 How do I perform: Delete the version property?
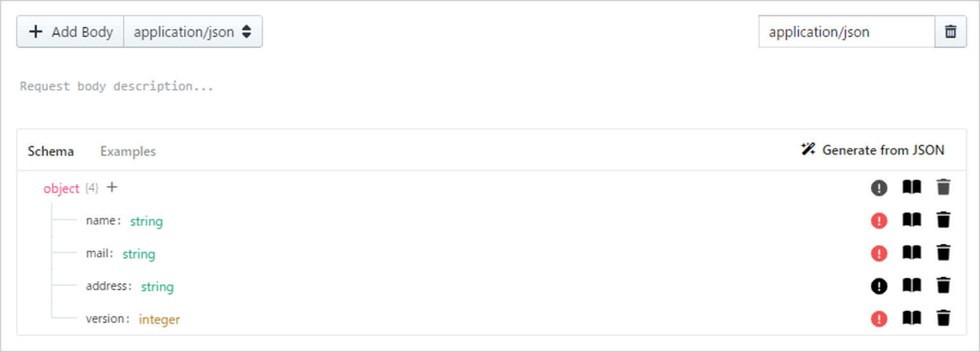click(x=944, y=318)
